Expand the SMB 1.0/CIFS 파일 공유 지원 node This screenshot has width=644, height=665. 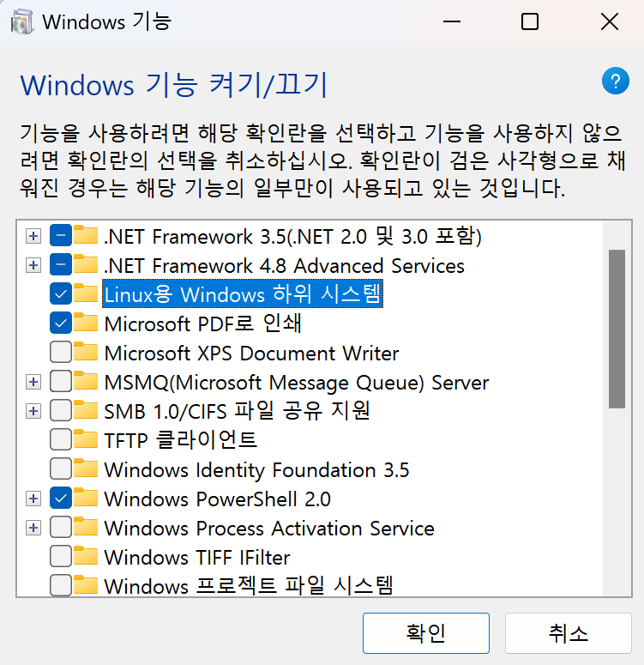coord(33,411)
